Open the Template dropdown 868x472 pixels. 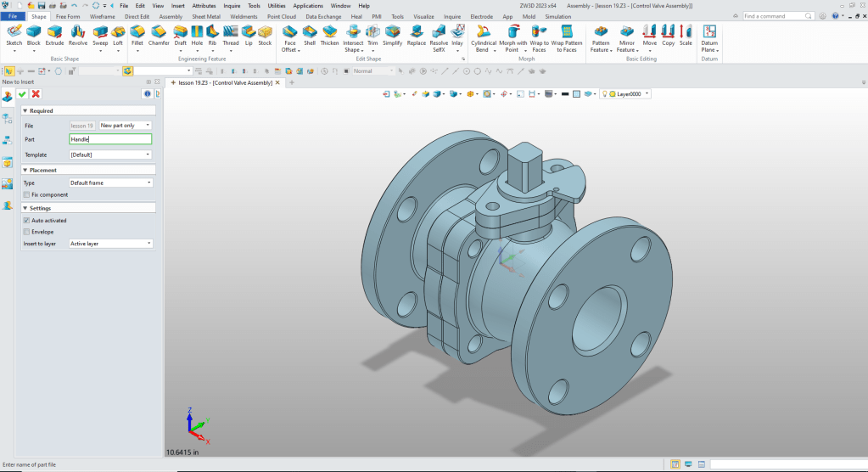[x=110, y=155]
